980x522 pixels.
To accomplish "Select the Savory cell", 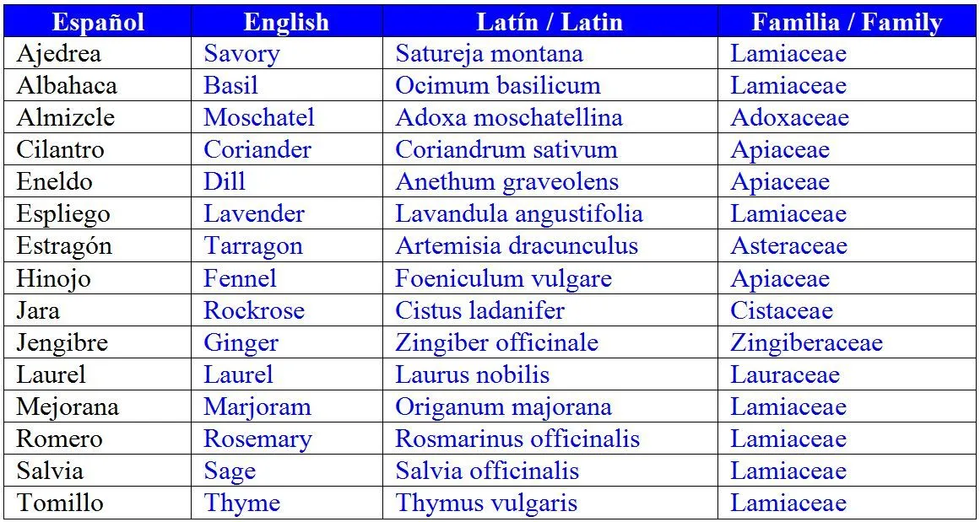I will (x=287, y=54).
